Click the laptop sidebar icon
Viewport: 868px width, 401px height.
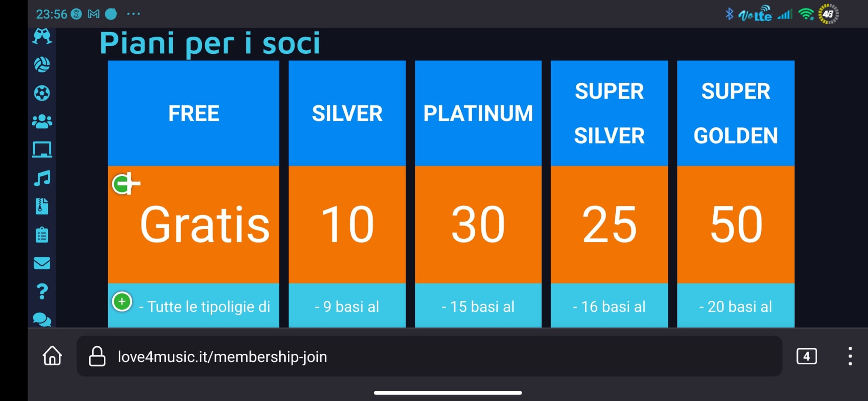(42, 150)
